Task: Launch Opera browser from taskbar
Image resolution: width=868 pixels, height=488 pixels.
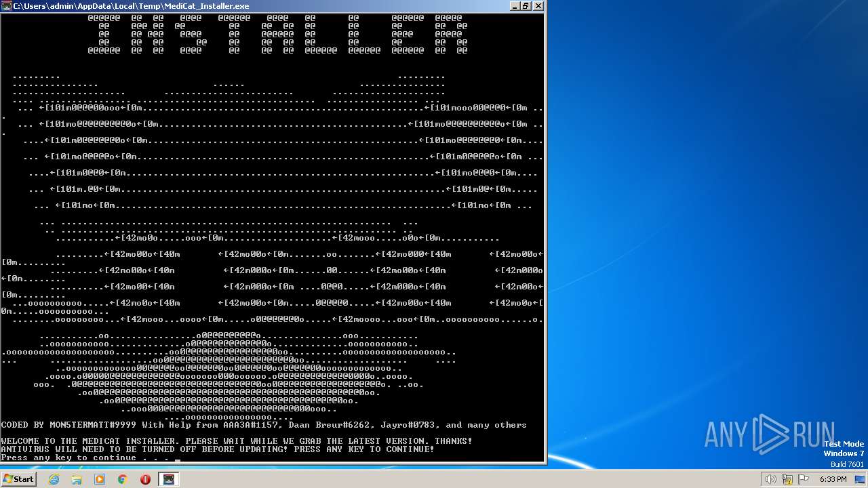Action: click(145, 479)
